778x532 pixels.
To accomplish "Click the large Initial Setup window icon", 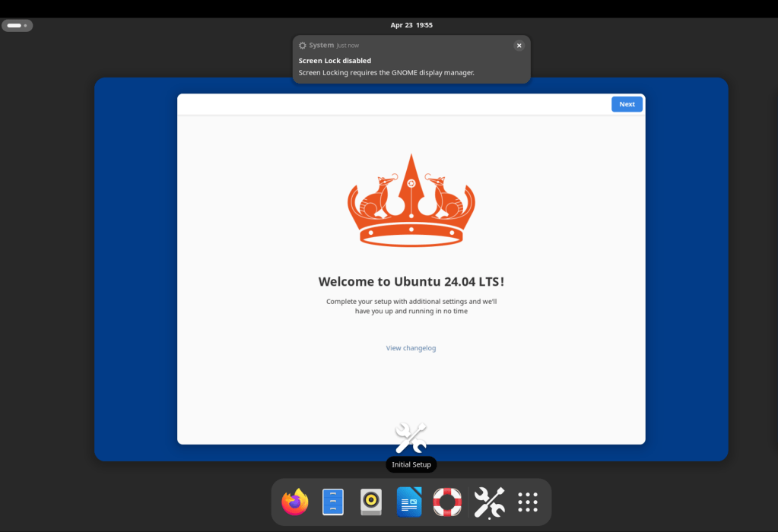I will point(411,438).
